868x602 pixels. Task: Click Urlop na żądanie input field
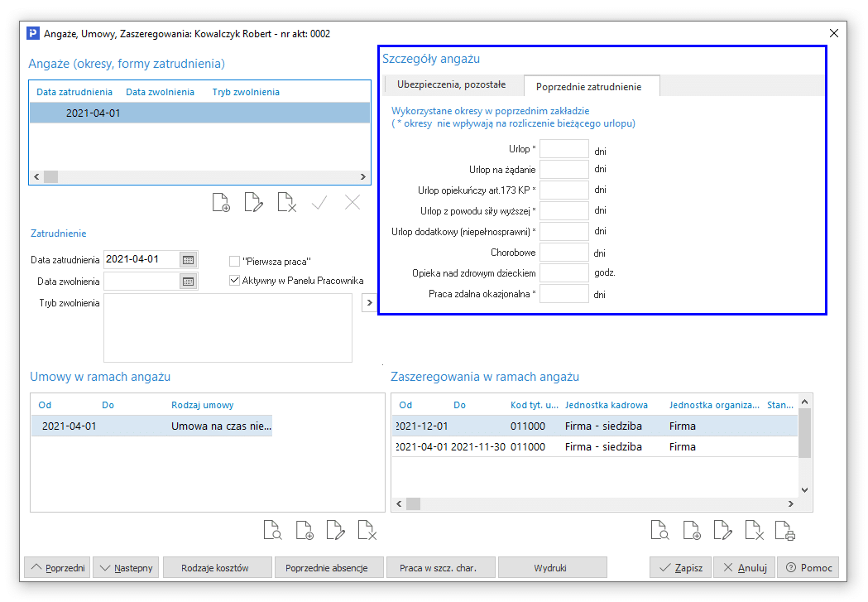click(x=564, y=170)
